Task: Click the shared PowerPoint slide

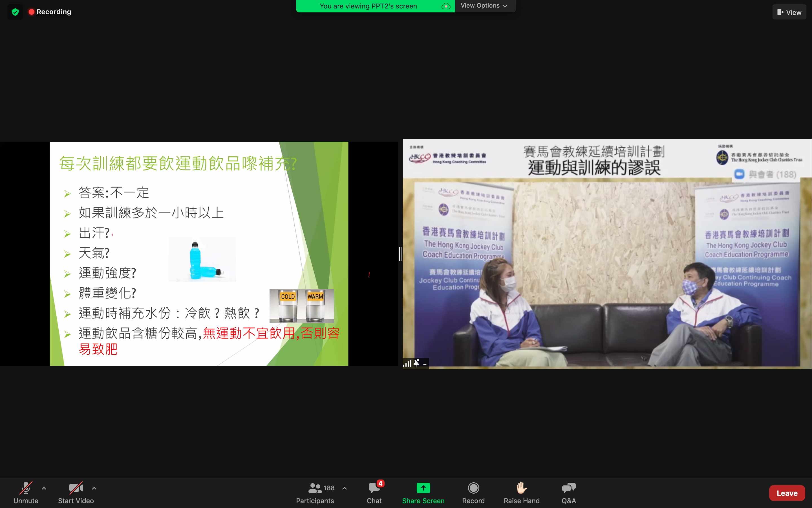Action: pos(199,254)
